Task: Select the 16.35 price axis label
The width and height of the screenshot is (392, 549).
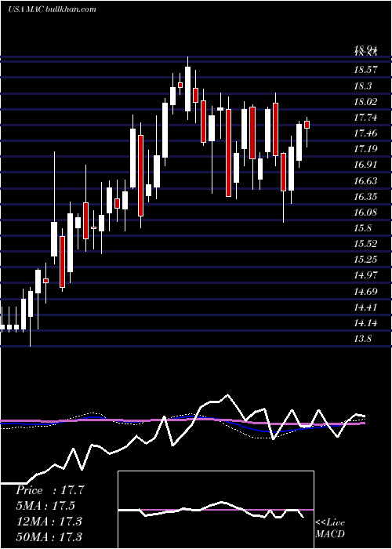Action: (x=365, y=196)
